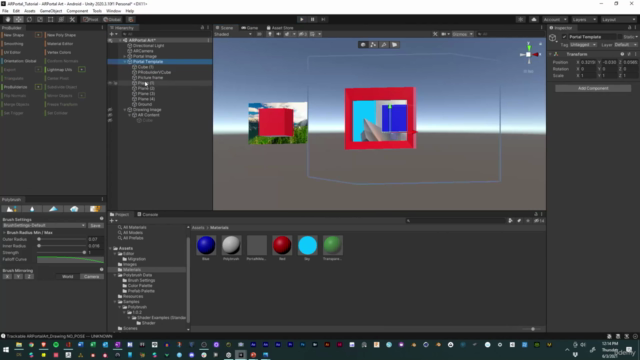
Task: Open BrushSettings-Default preset dropdown
Action: click(44, 225)
